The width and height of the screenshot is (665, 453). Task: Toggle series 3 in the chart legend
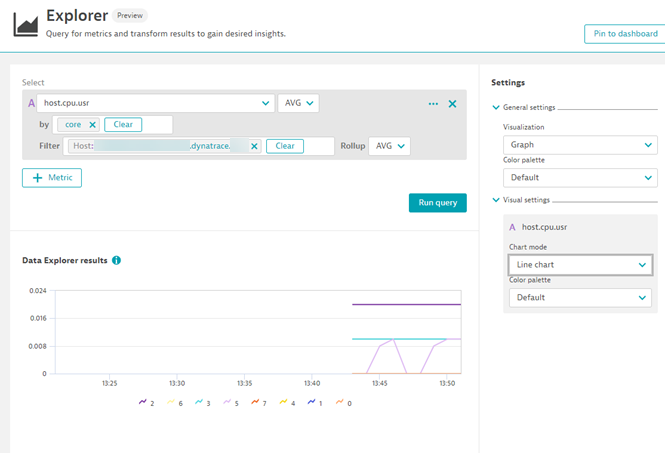201,402
